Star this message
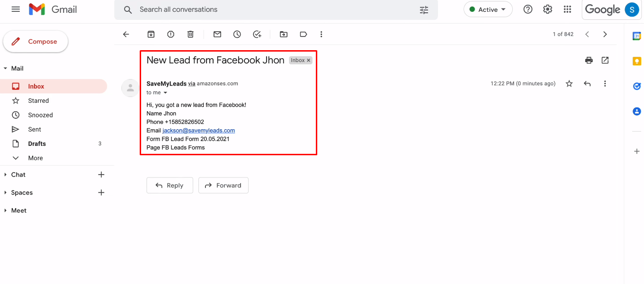Image resolution: width=644 pixels, height=284 pixels. coord(569,83)
